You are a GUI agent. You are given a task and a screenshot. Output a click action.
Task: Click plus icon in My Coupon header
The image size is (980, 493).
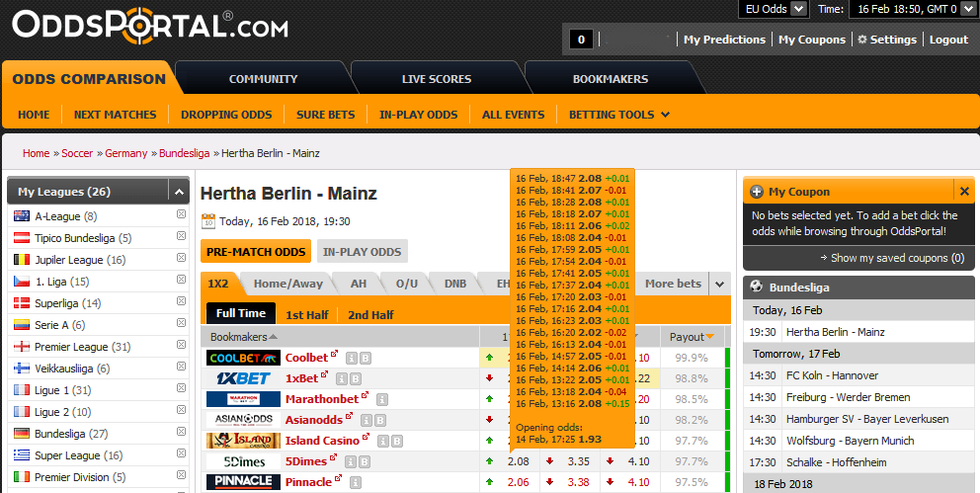coord(757,192)
